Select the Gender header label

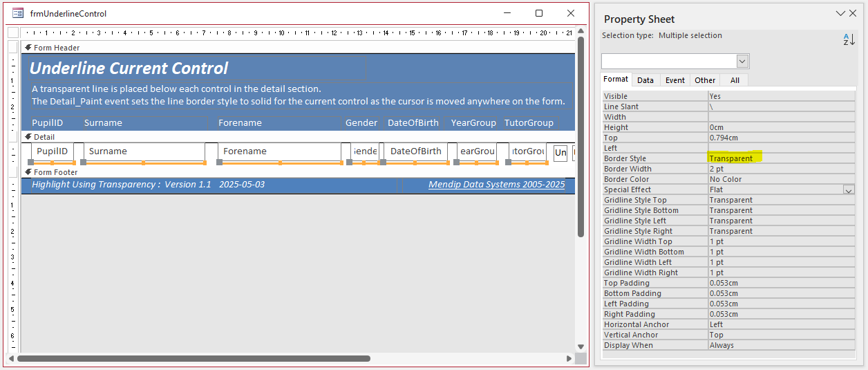coord(361,123)
